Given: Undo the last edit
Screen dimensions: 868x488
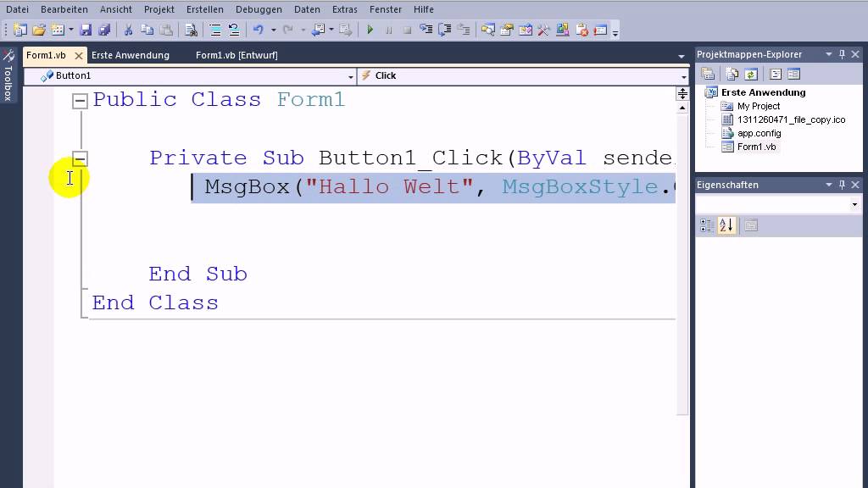Looking at the screenshot, I should click(x=258, y=30).
